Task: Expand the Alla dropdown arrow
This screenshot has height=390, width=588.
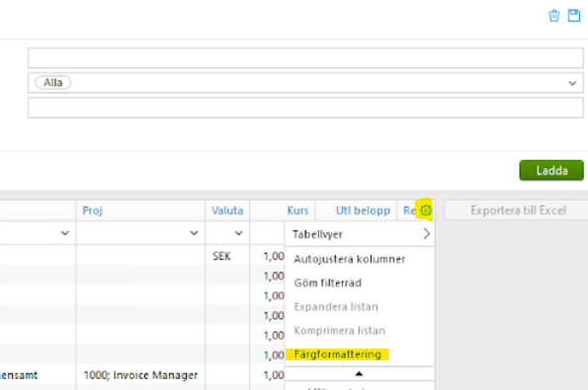Action: tap(572, 83)
